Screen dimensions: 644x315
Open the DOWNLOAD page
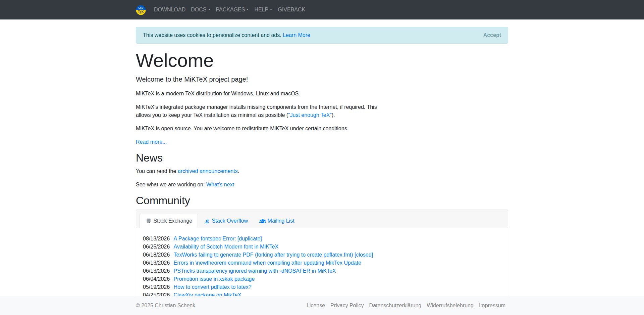[170, 9]
